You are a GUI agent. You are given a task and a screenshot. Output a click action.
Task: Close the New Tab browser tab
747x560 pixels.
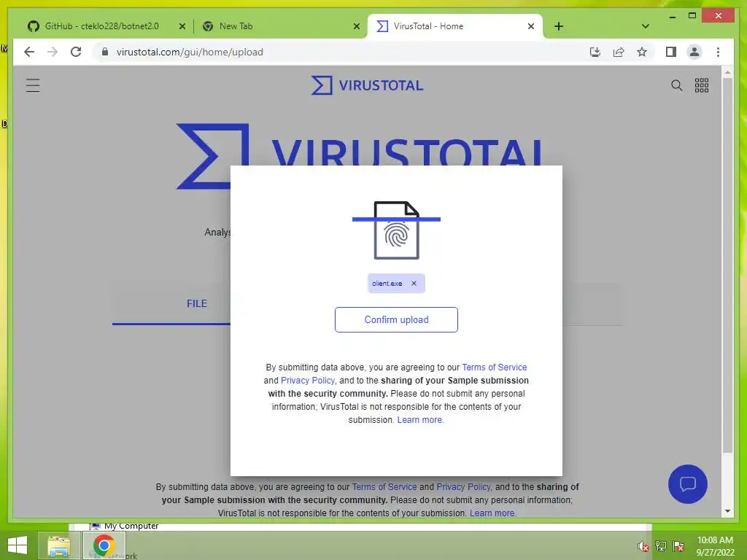coord(356,27)
